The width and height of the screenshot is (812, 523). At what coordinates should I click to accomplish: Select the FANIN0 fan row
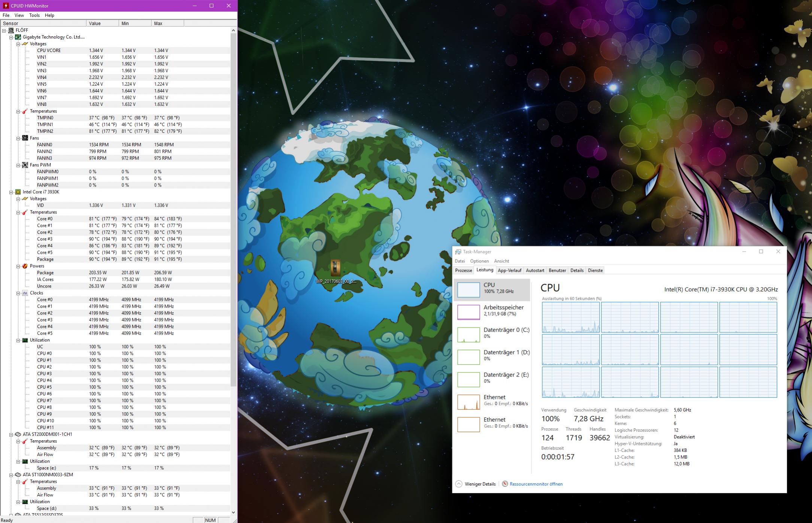point(115,145)
